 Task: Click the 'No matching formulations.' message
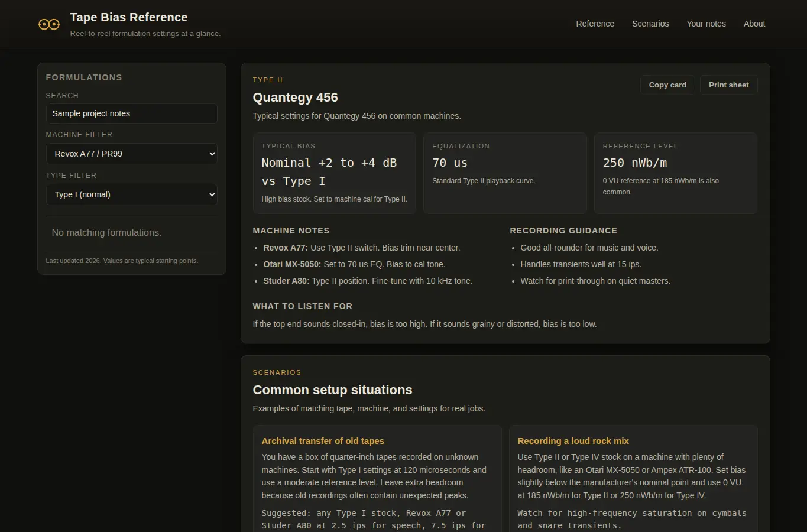106,233
